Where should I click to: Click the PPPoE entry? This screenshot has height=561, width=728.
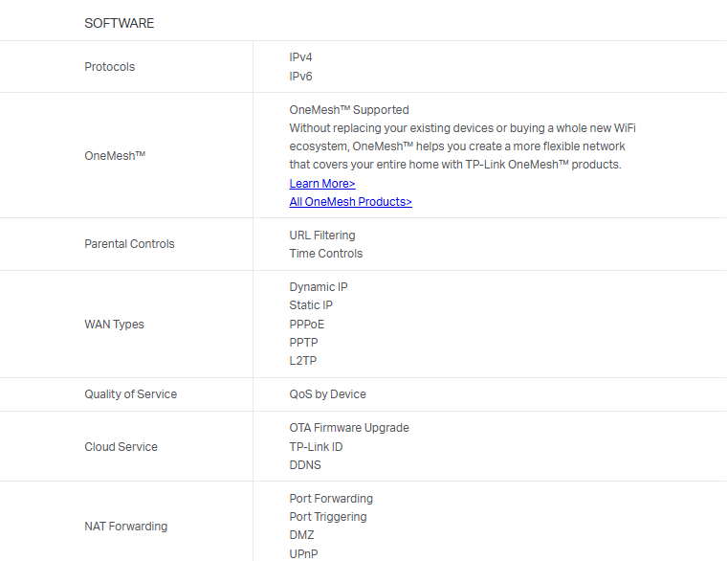tap(307, 325)
